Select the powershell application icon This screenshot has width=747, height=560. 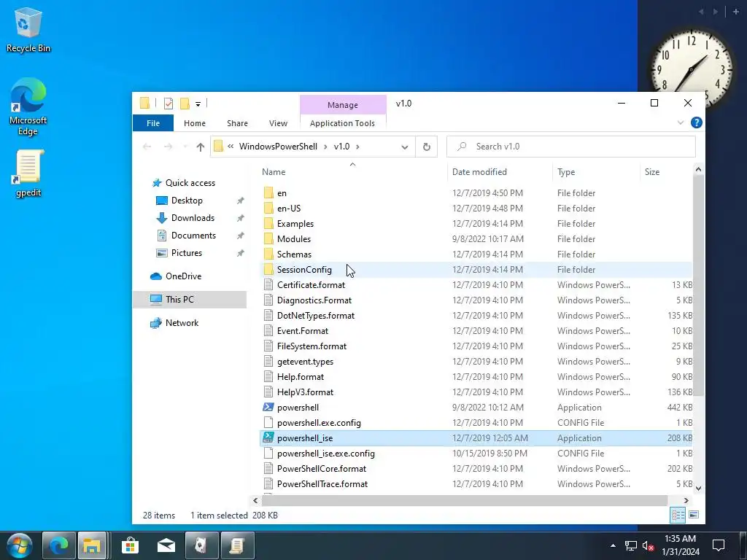click(268, 408)
